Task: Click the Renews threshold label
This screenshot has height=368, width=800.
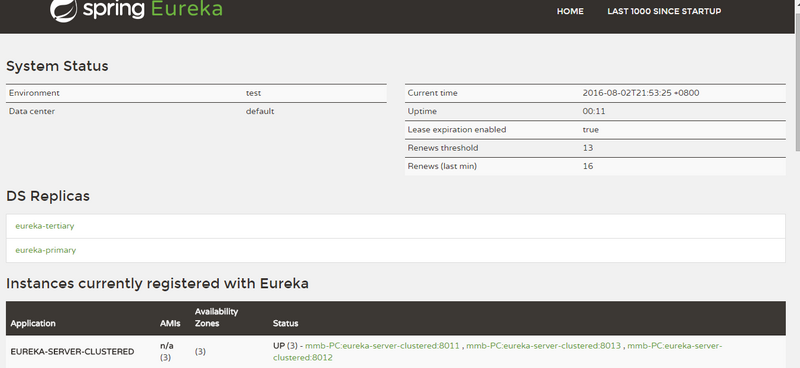Action: tap(443, 148)
